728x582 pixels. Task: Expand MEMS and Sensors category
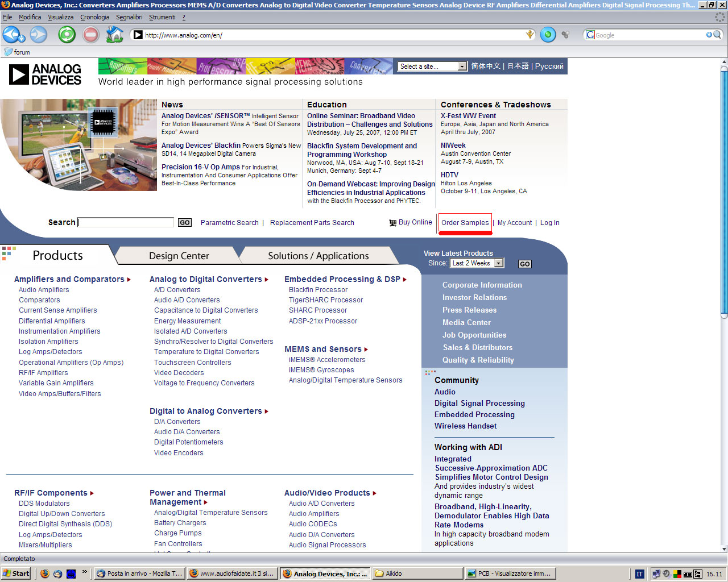click(x=366, y=350)
